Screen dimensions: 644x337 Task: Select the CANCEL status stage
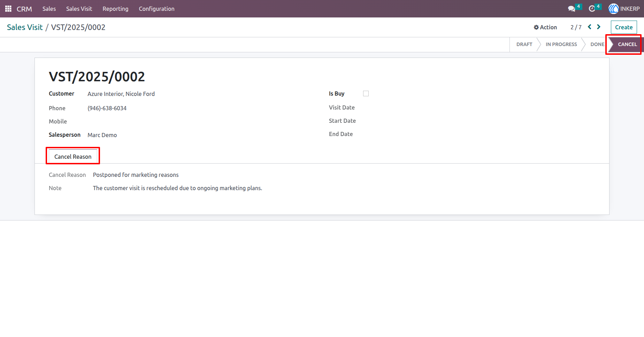pyautogui.click(x=627, y=44)
